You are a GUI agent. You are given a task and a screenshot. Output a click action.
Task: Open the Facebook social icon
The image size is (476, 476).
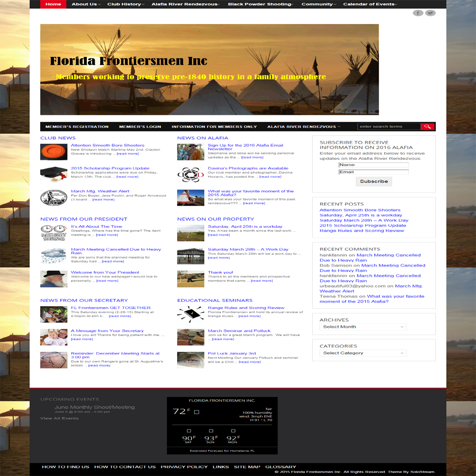click(x=418, y=13)
